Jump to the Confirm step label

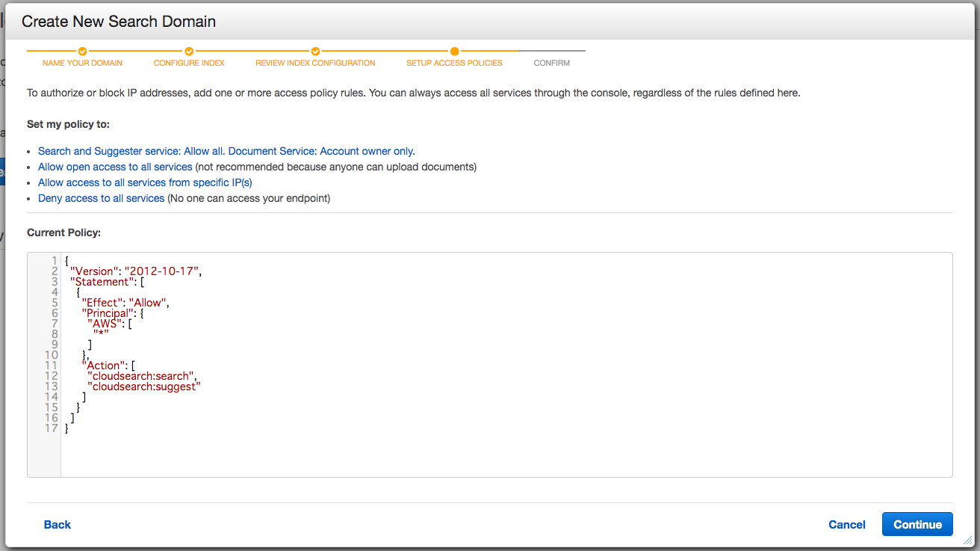551,64
